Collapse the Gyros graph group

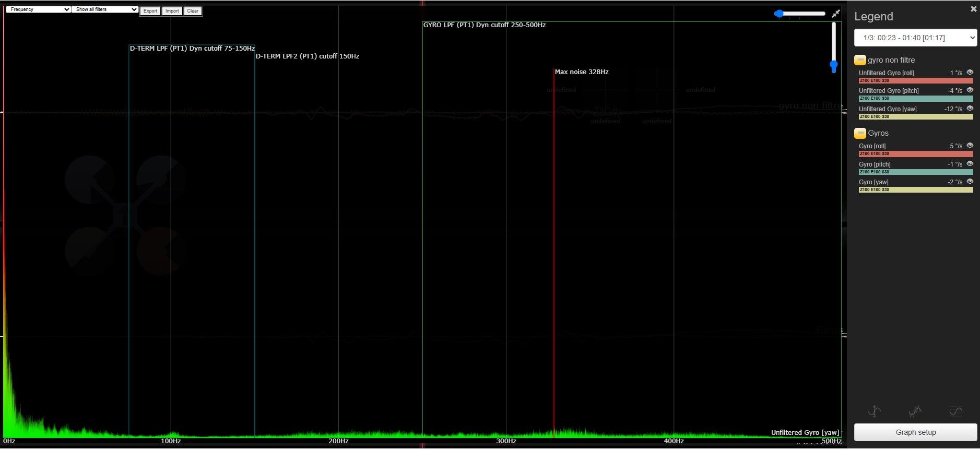[x=860, y=133]
